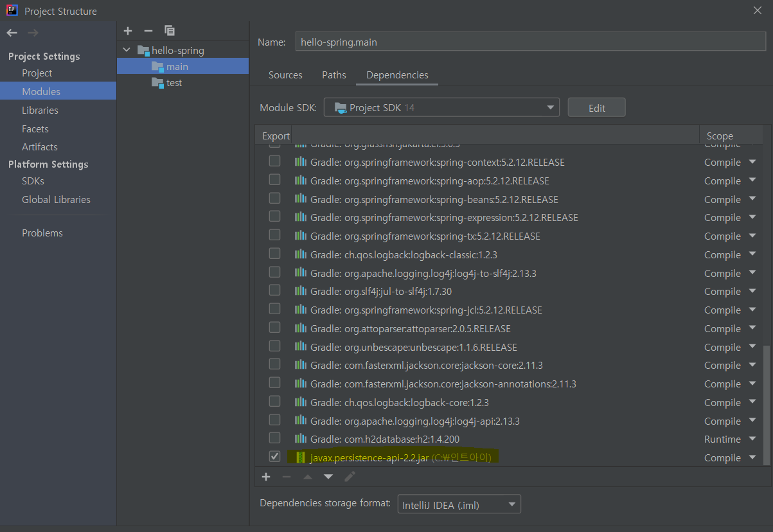Image resolution: width=773 pixels, height=532 pixels.
Task: Open scope dropdown for spring-jcl
Action: coord(752,310)
